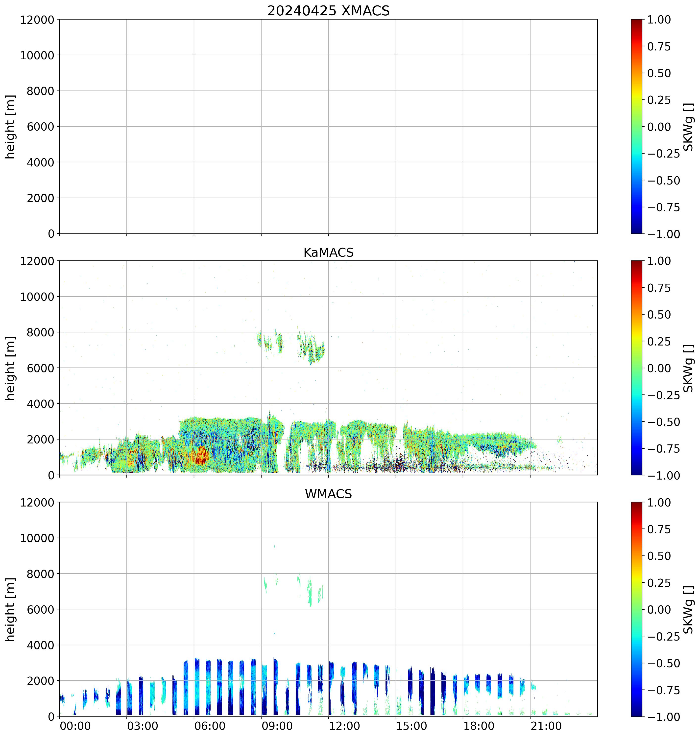This screenshot has height=737, width=700.
Task: Click the 15:00 time axis label
Action: 411,726
